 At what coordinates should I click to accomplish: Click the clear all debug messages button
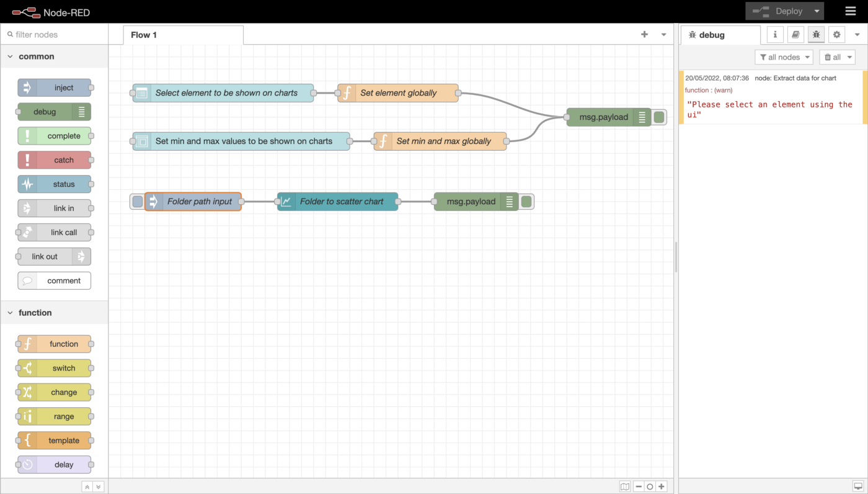pyautogui.click(x=836, y=57)
